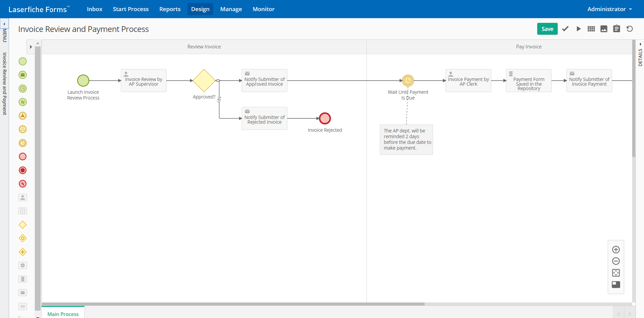
Task: Click the fit-to-screen icon
Action: click(616, 273)
